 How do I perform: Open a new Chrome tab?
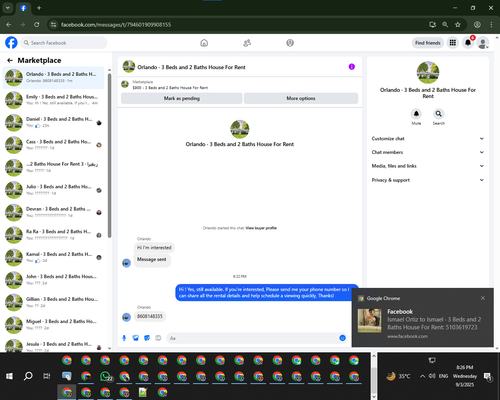point(39,8)
